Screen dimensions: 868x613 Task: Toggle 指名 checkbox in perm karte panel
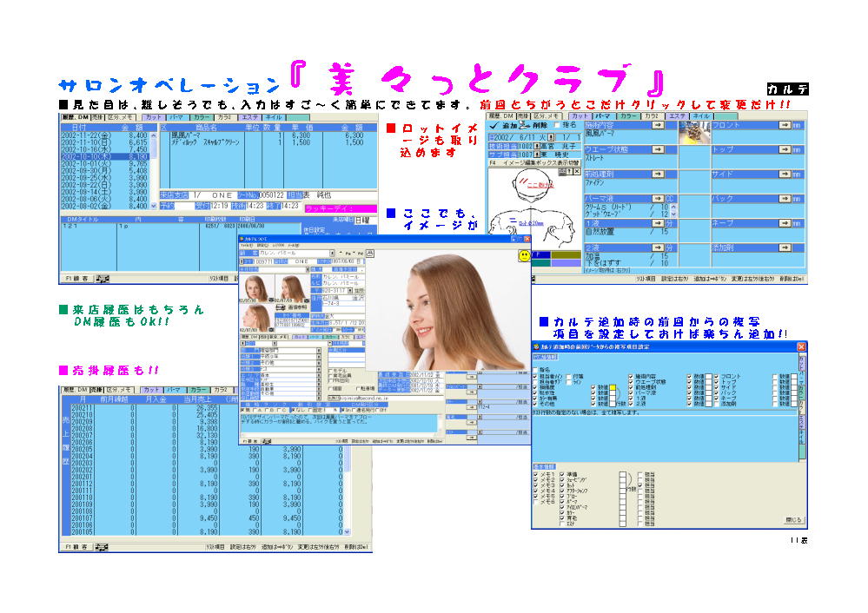tap(558, 126)
